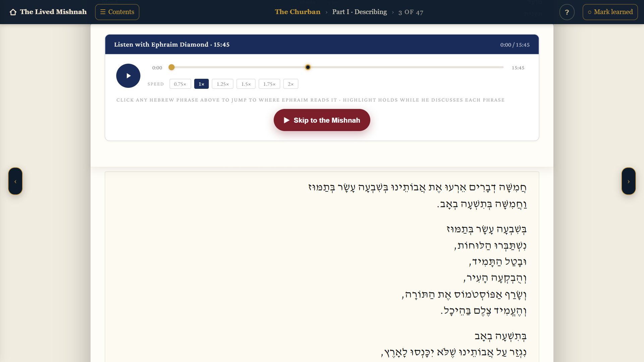Set playback speed to 1.25×
Screen dimensions: 644x362
pos(223,84)
